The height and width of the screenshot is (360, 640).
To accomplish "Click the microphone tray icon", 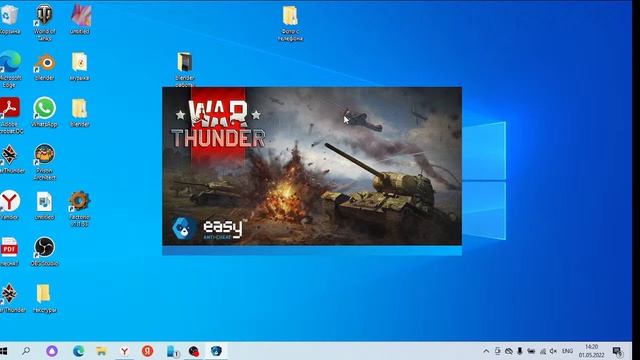I will [x=520, y=351].
